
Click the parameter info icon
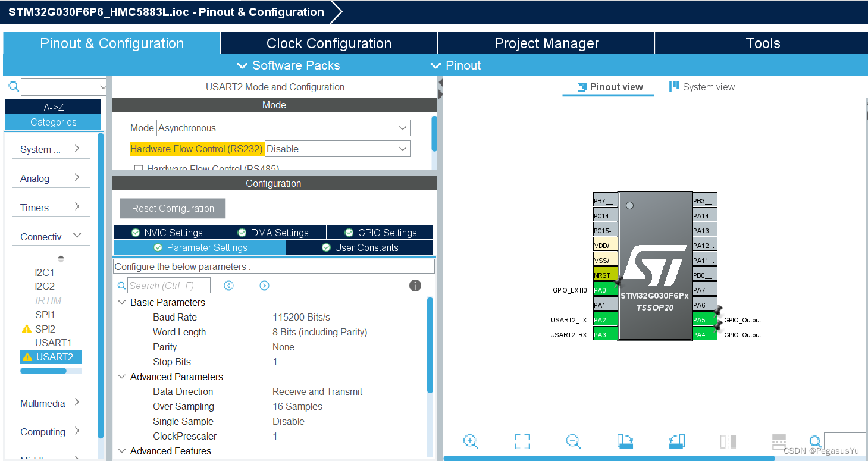point(415,286)
